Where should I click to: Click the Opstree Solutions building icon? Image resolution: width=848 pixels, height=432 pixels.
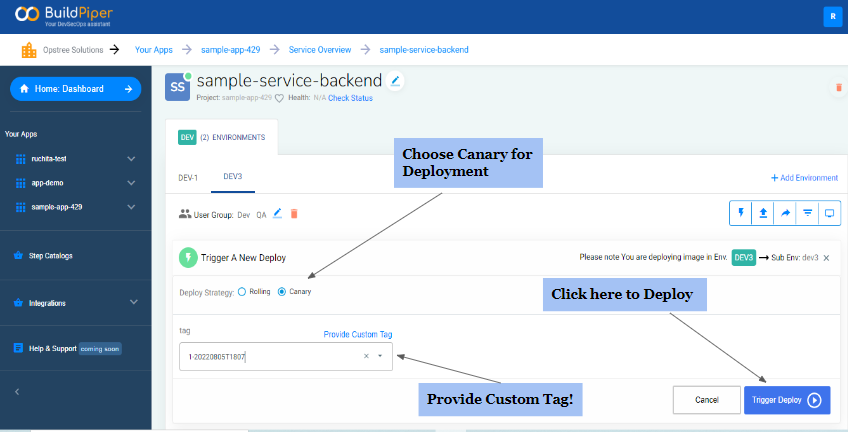[x=29, y=50]
